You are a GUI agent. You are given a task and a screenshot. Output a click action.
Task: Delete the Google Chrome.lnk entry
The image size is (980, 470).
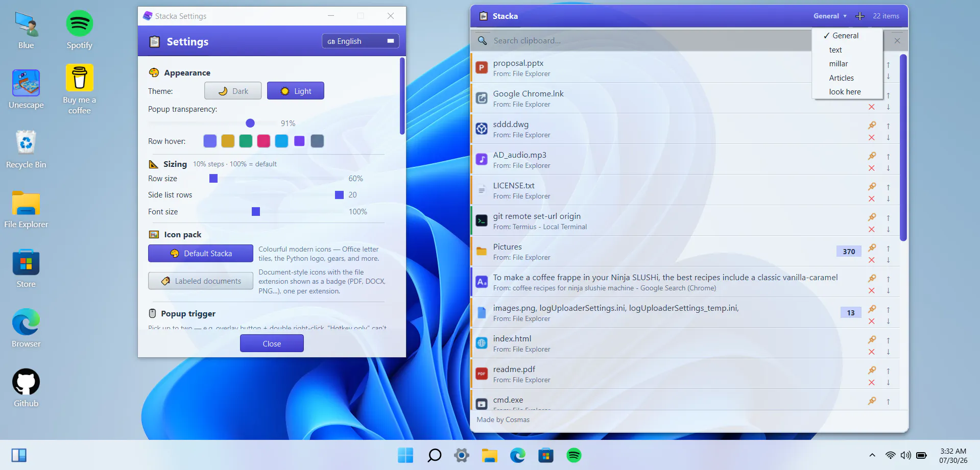click(x=872, y=107)
